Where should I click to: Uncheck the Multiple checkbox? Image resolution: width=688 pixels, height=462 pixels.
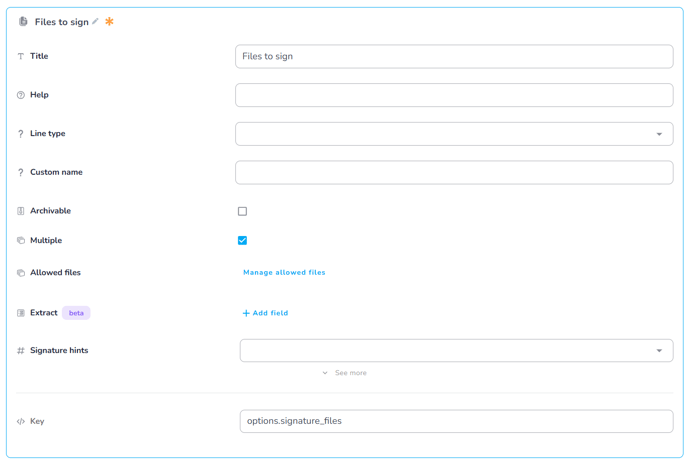[x=242, y=241]
